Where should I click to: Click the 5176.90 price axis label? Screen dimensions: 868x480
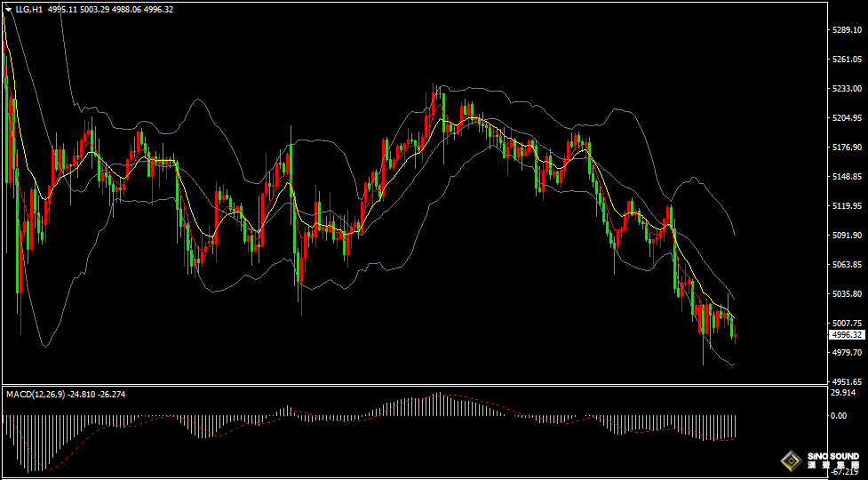847,148
